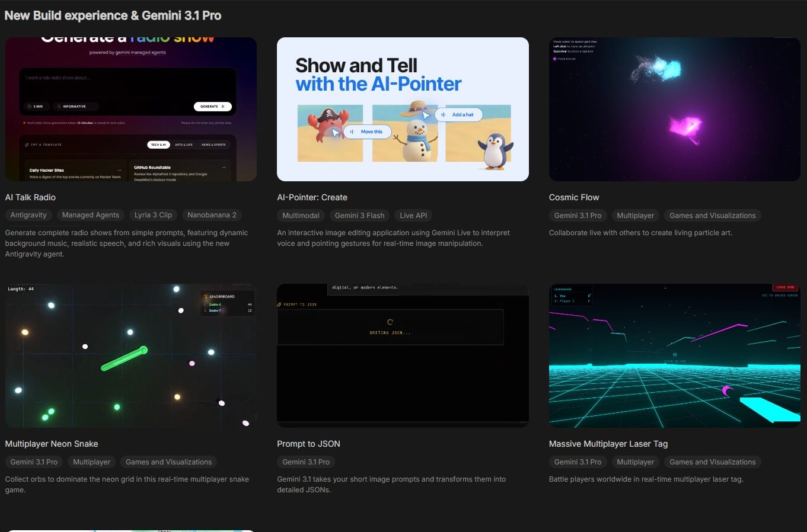The height and width of the screenshot is (532, 807).
Task: Click the Prompt to JSON title
Action: (308, 444)
